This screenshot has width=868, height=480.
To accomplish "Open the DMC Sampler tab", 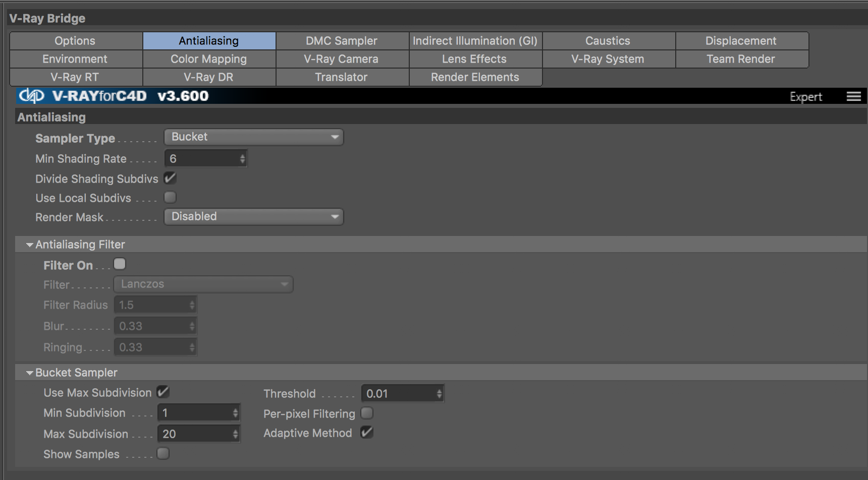I will [x=342, y=41].
